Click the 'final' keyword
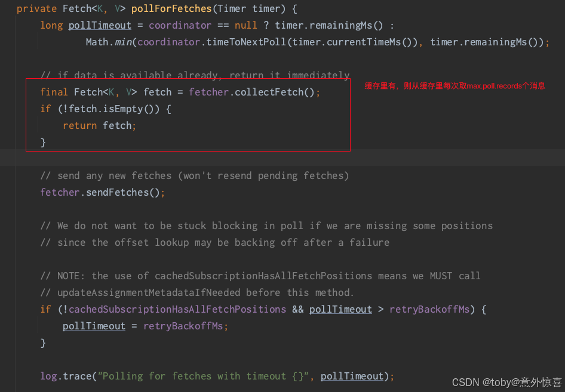 point(54,92)
